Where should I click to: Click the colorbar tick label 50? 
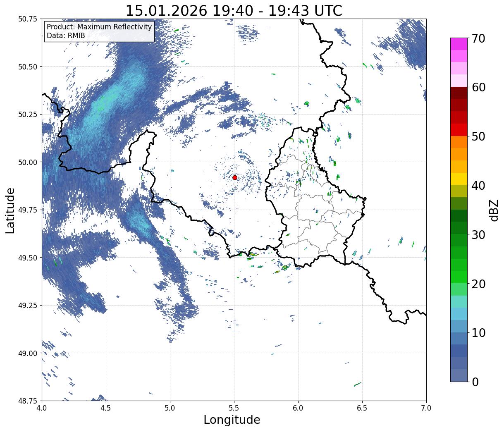tap(478, 136)
